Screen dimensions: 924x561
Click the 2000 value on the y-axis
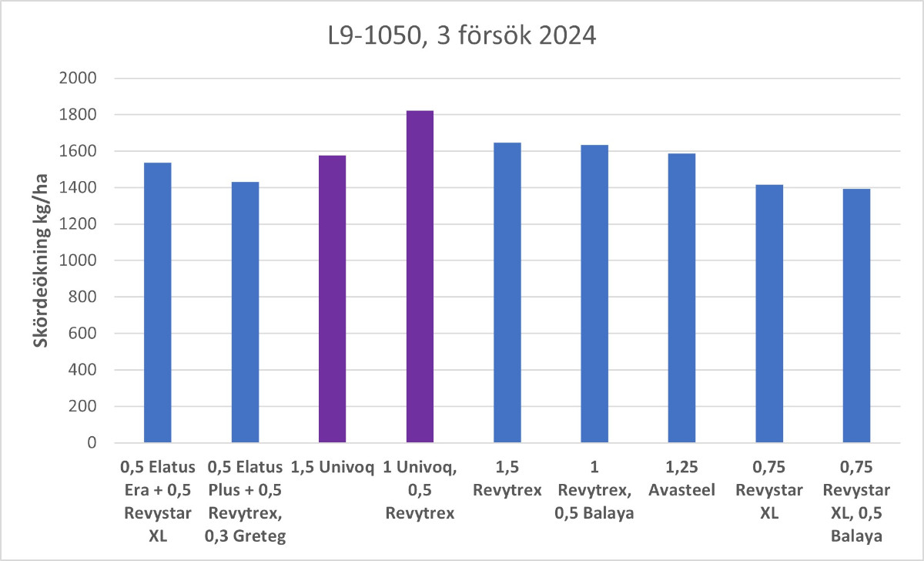[x=78, y=79]
